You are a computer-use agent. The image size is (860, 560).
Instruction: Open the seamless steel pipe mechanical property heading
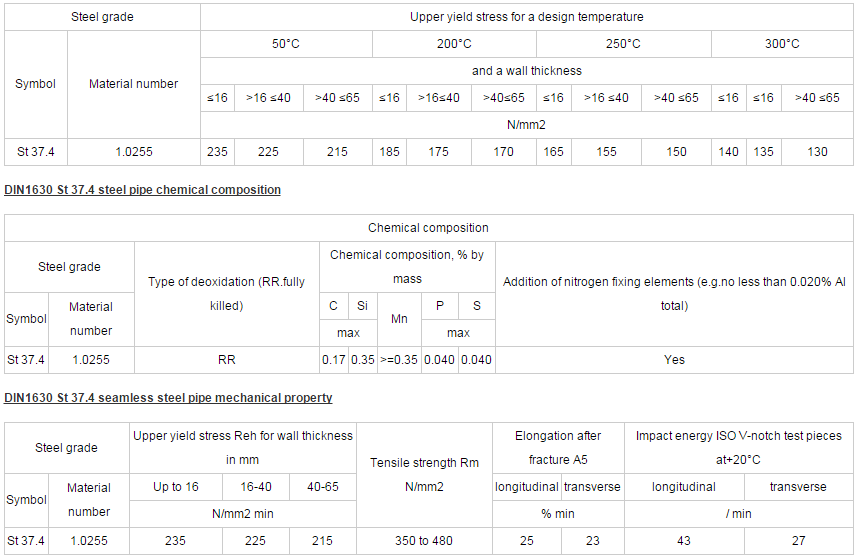click(x=168, y=397)
